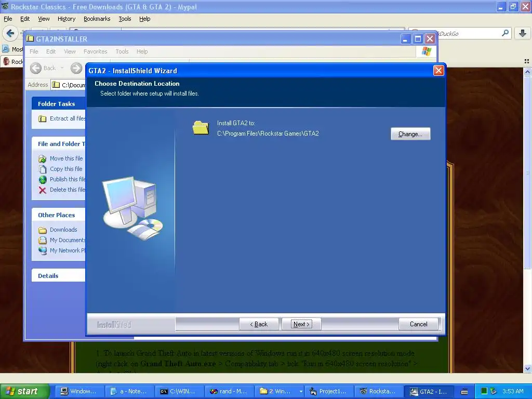Click Explorer Forward arrow in GTA2INSTALLER
Viewport: 532px width, 399px height.
pyautogui.click(x=76, y=68)
